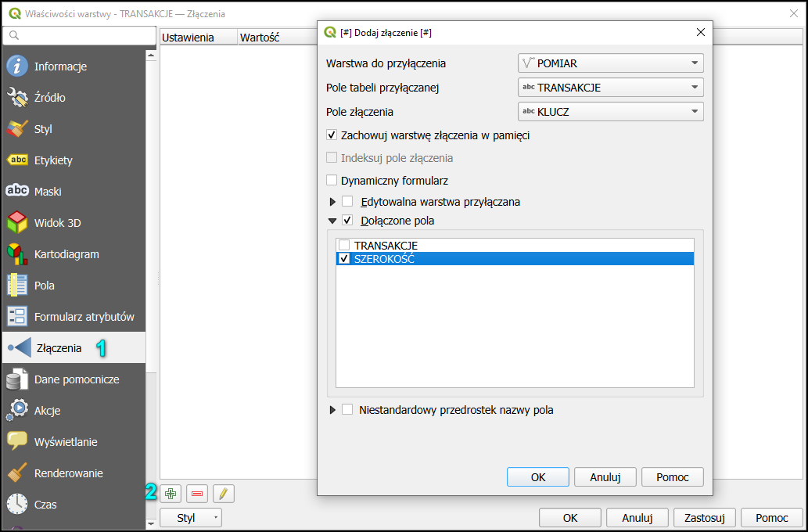Select the Źródło tools icon
The height and width of the screenshot is (532, 808).
coord(17,98)
